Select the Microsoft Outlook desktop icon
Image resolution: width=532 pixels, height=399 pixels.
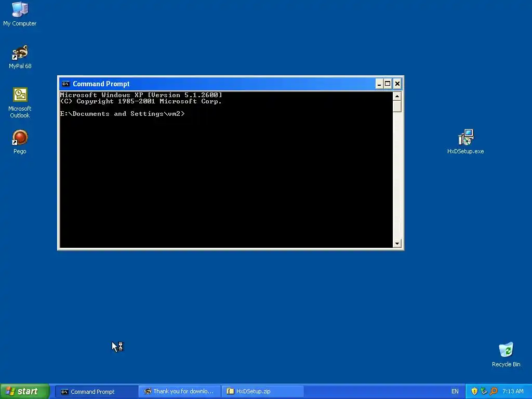(20, 103)
